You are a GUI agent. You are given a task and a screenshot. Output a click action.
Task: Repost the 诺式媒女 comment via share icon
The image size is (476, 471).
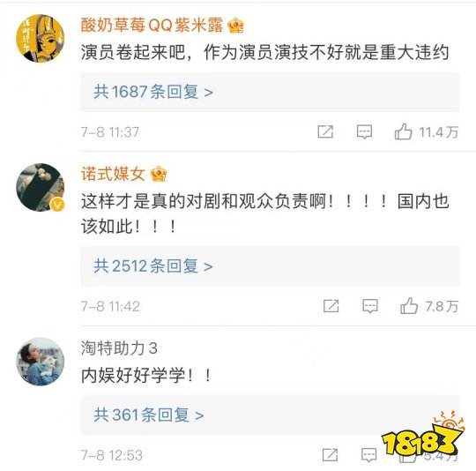coord(331,306)
